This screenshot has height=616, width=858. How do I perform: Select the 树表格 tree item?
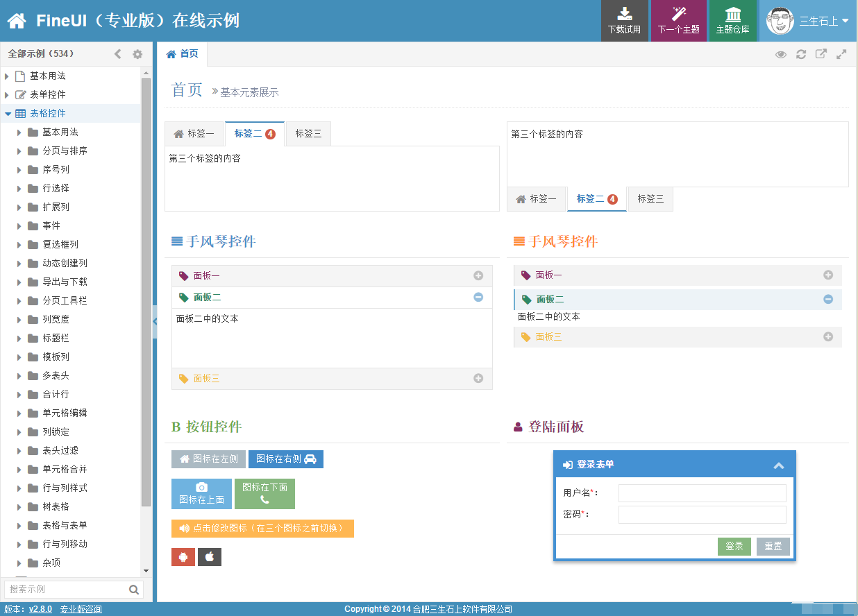pos(70,506)
